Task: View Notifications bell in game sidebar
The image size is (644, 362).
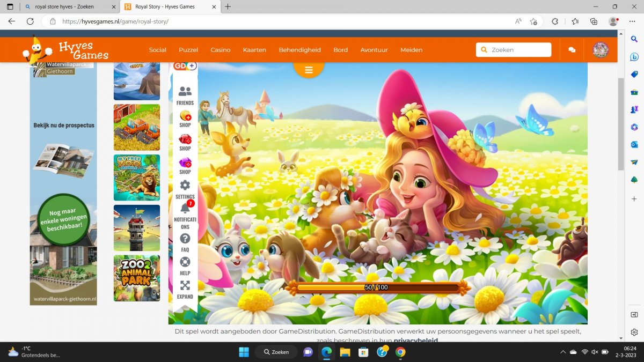Action: pyautogui.click(x=185, y=215)
